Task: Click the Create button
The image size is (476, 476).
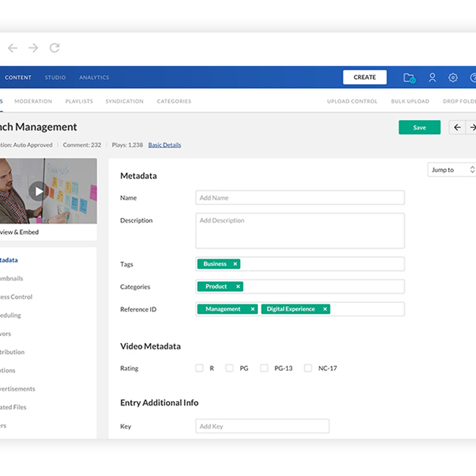Action: pyautogui.click(x=365, y=77)
